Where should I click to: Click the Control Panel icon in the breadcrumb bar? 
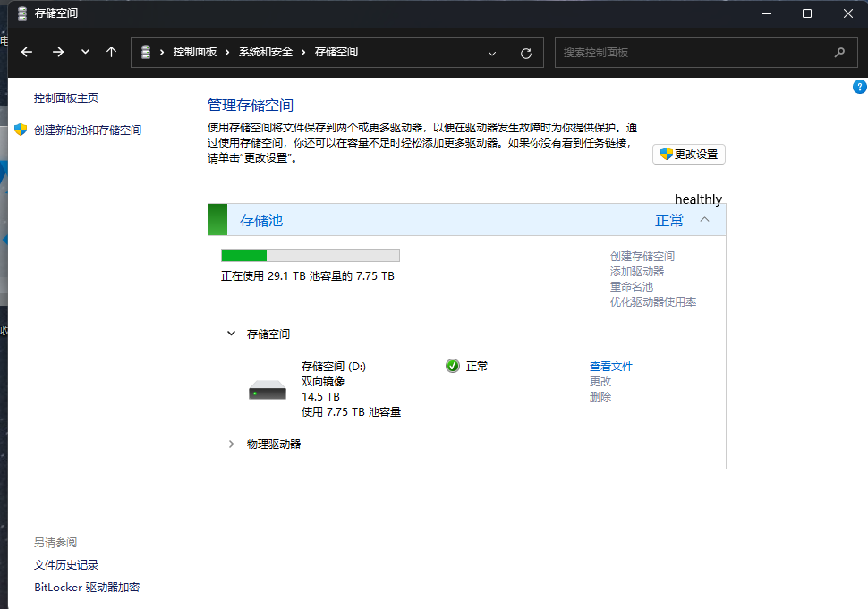(146, 52)
